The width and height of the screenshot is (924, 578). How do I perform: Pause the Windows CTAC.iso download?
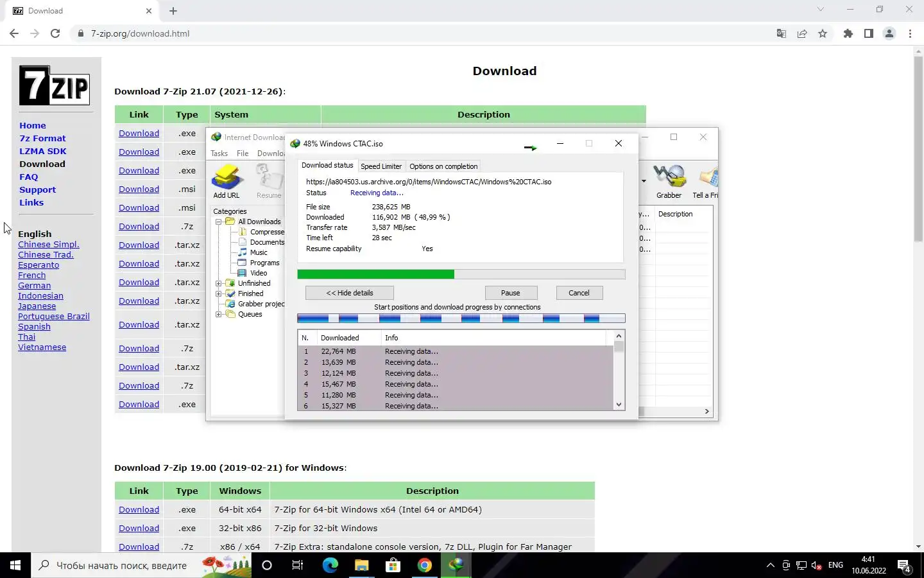click(x=511, y=293)
